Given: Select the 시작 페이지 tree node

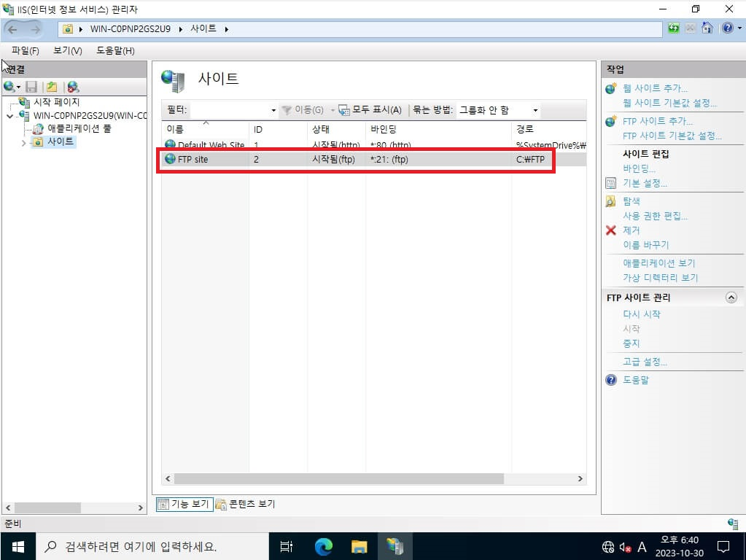Looking at the screenshot, I should 57,102.
